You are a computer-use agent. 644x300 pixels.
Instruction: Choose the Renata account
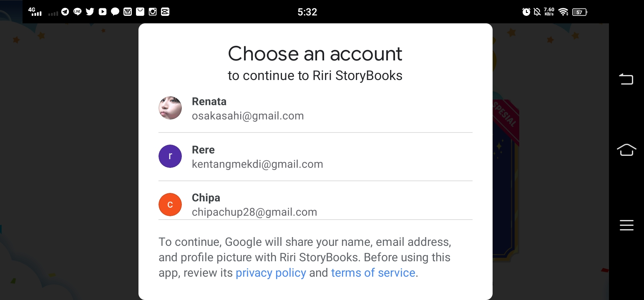pos(315,108)
